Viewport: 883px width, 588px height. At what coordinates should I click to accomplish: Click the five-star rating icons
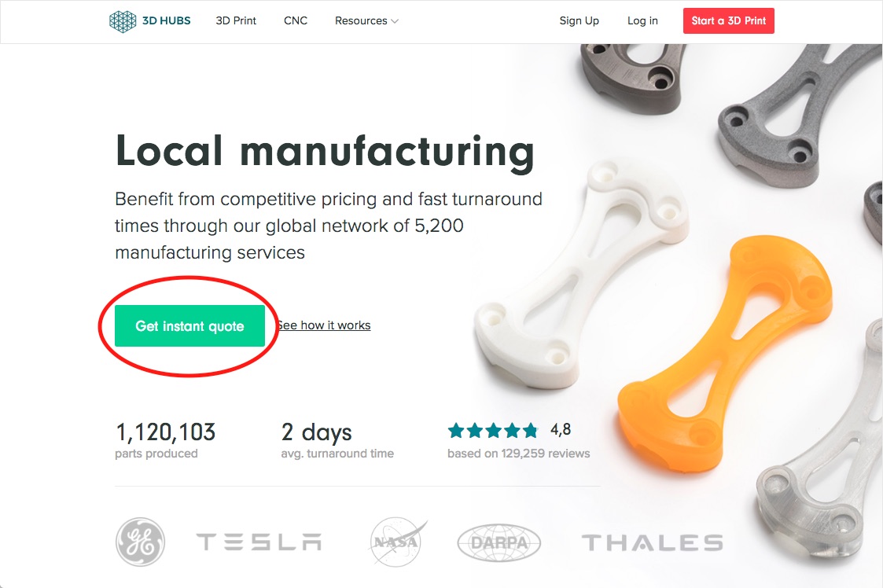(x=492, y=430)
